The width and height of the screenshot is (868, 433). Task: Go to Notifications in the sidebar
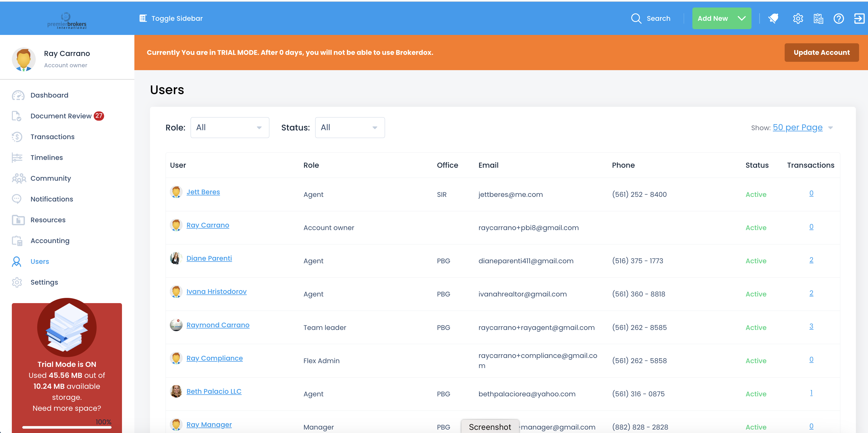52,199
